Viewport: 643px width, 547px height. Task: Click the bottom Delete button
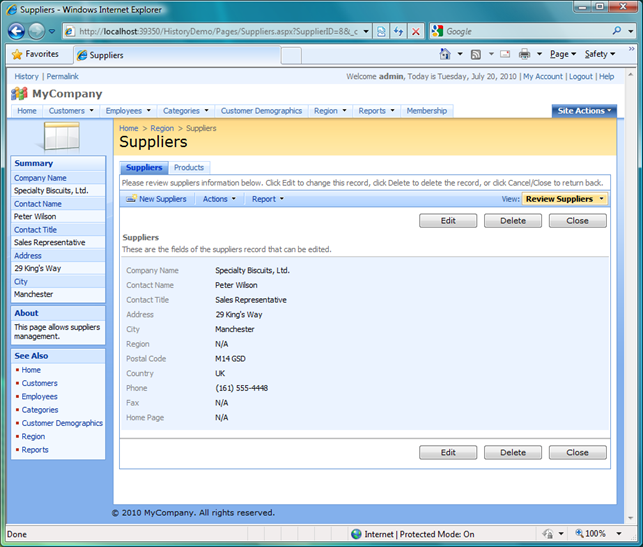513,452
